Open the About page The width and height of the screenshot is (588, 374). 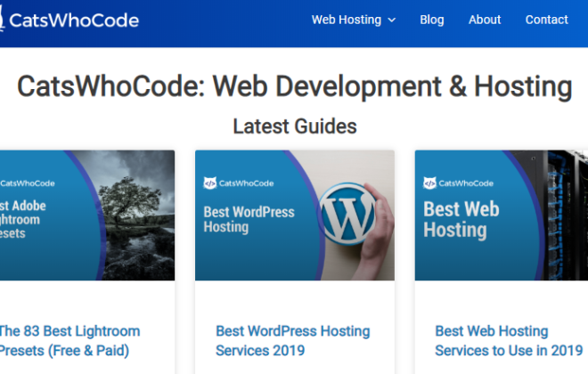click(x=485, y=20)
